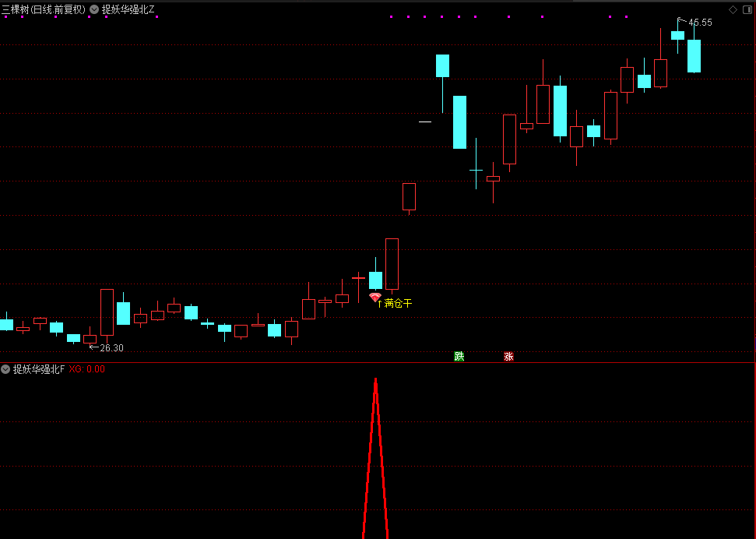Viewport: 756px width, 539px height.
Task: Click the XG: 0.00 indicator value
Action: (x=86, y=369)
